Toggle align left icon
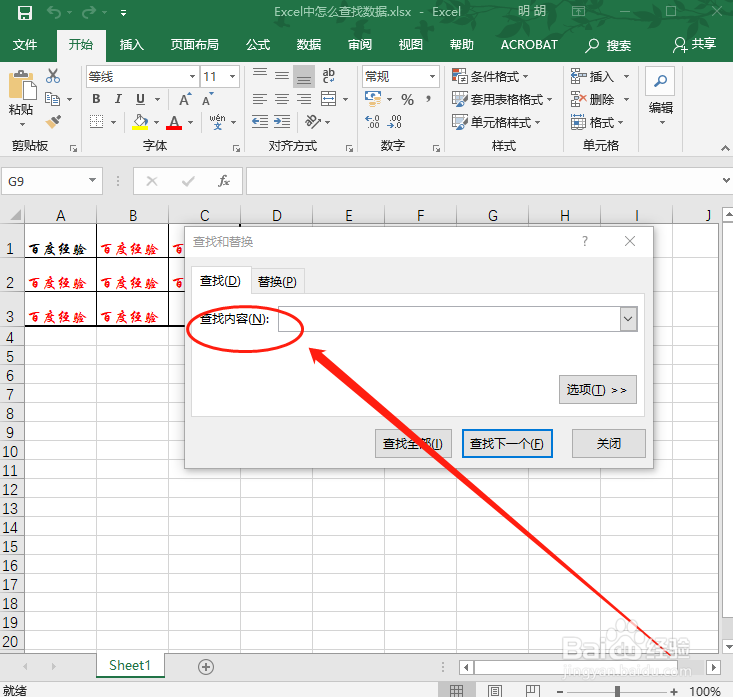The width and height of the screenshot is (733, 697). pos(260,99)
